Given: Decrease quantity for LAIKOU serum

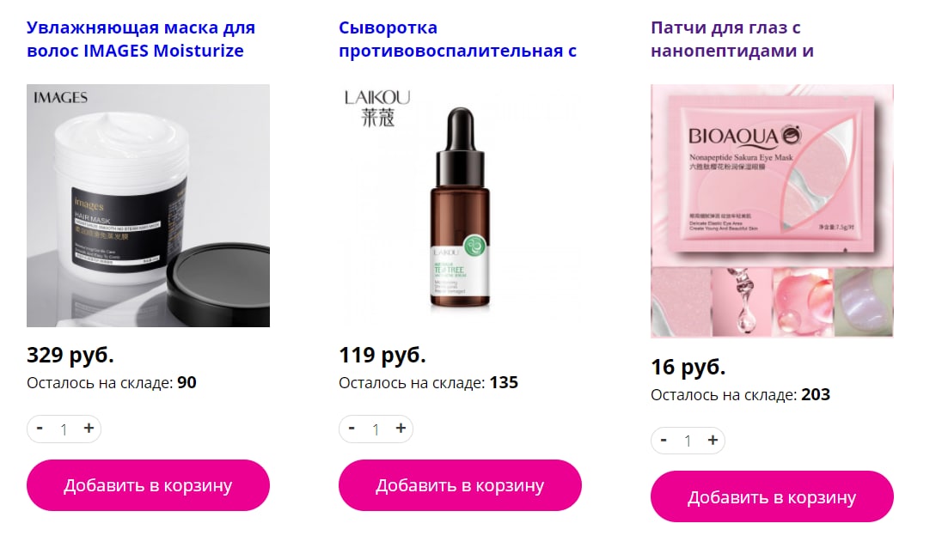Looking at the screenshot, I should tap(352, 429).
